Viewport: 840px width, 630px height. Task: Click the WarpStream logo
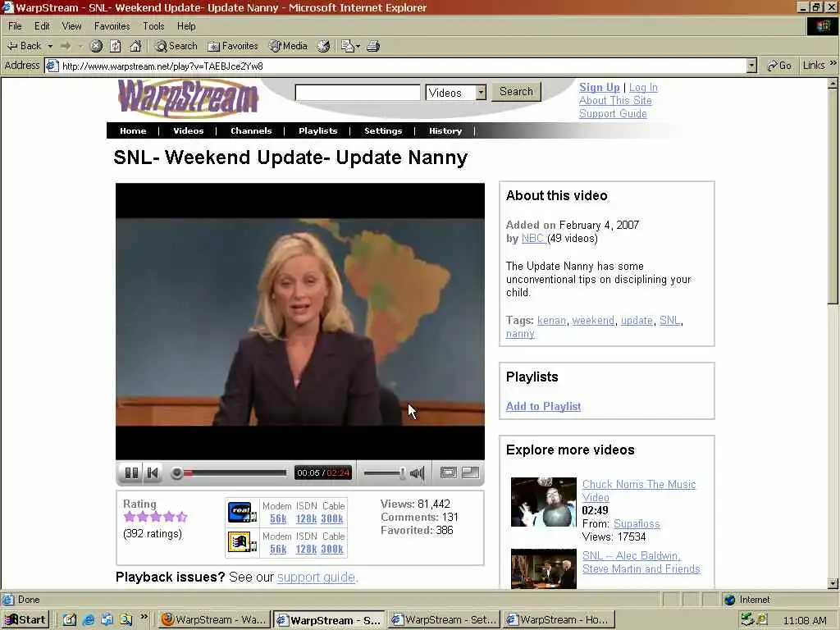(188, 98)
